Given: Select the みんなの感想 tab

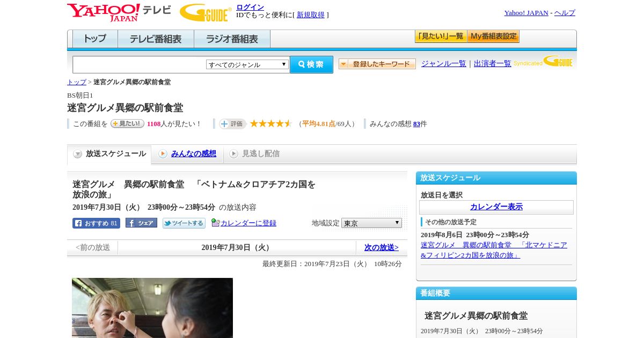Looking at the screenshot, I should pyautogui.click(x=188, y=154).
